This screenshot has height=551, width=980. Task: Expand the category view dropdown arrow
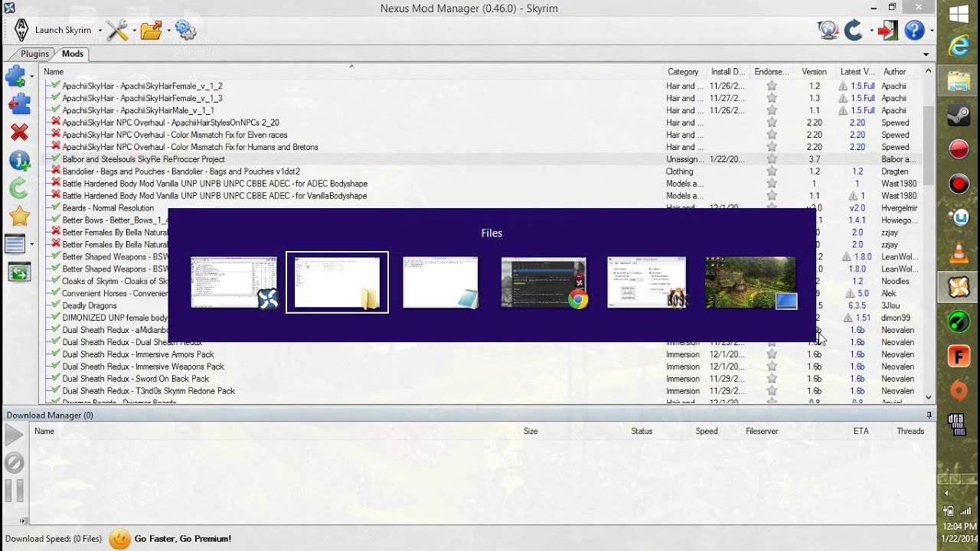point(31,244)
